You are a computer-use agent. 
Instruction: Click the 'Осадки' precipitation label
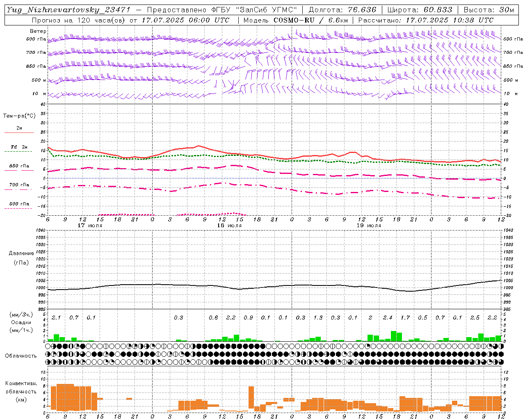click(21, 322)
